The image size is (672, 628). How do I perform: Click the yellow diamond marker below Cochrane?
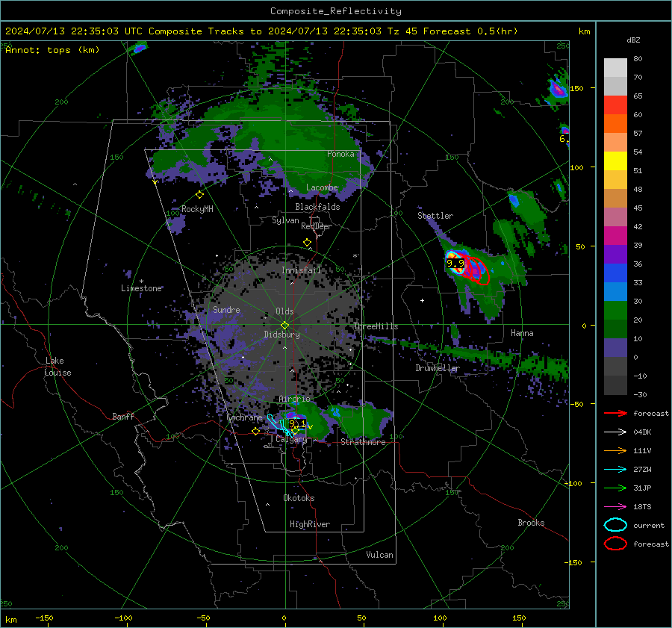coord(255,432)
